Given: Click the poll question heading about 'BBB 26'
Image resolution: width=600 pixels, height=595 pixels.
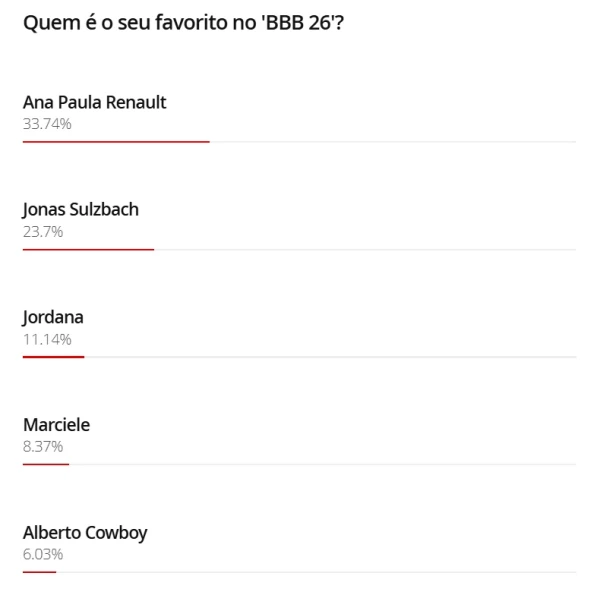Looking at the screenshot, I should pyautogui.click(x=183, y=22).
